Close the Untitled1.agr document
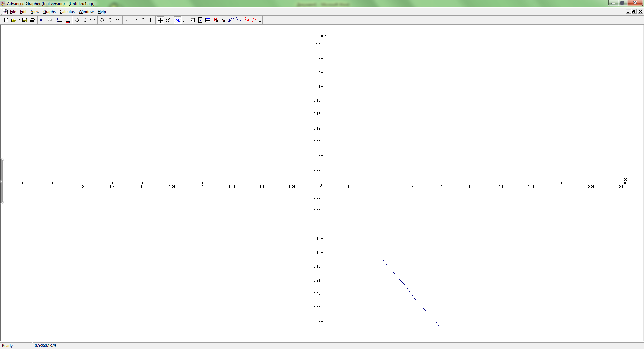 pyautogui.click(x=640, y=12)
